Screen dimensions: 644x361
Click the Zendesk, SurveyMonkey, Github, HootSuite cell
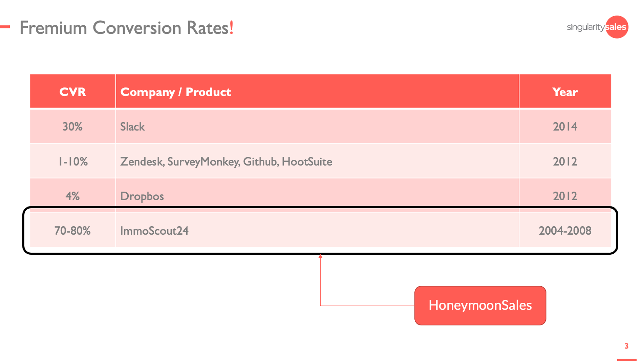(226, 162)
